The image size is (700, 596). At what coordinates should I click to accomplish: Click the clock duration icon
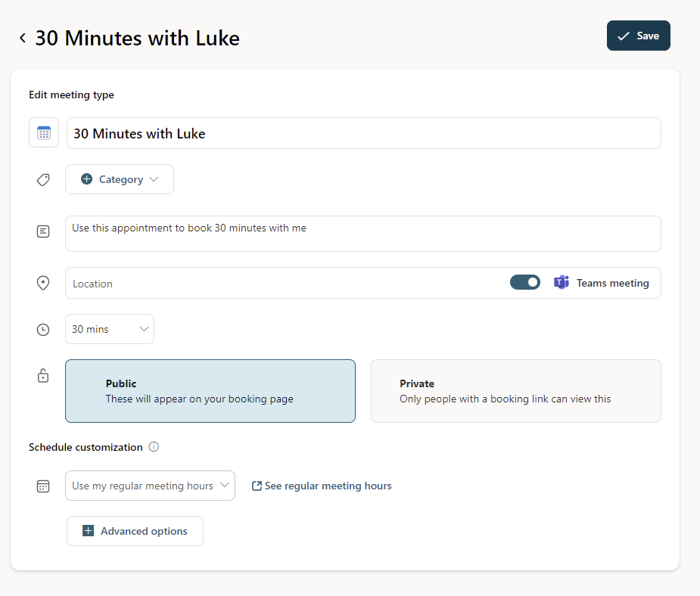pyautogui.click(x=43, y=330)
